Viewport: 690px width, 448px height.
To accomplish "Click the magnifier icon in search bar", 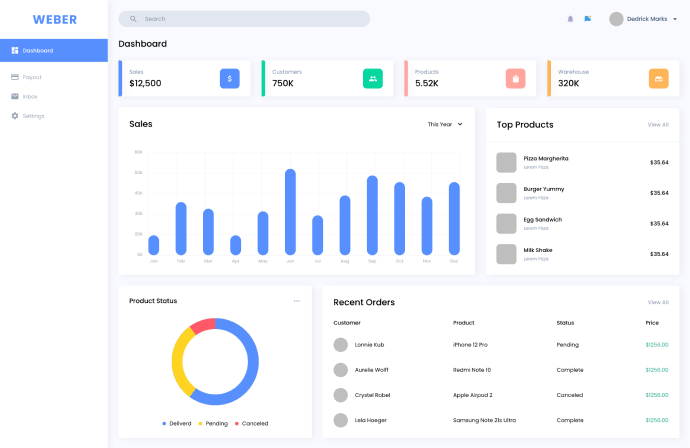I will (x=134, y=19).
